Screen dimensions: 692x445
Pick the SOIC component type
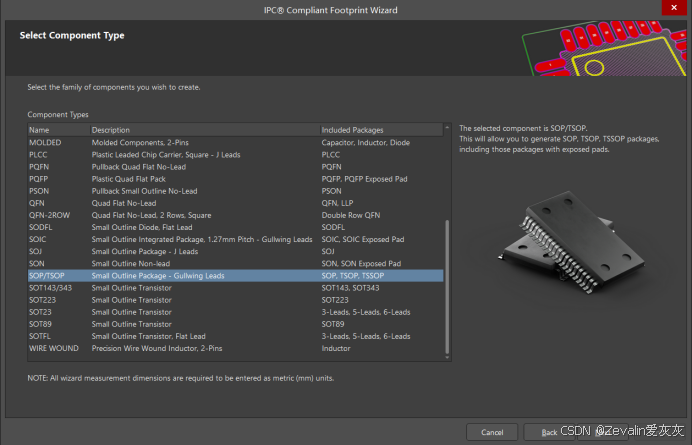[x=236, y=239]
